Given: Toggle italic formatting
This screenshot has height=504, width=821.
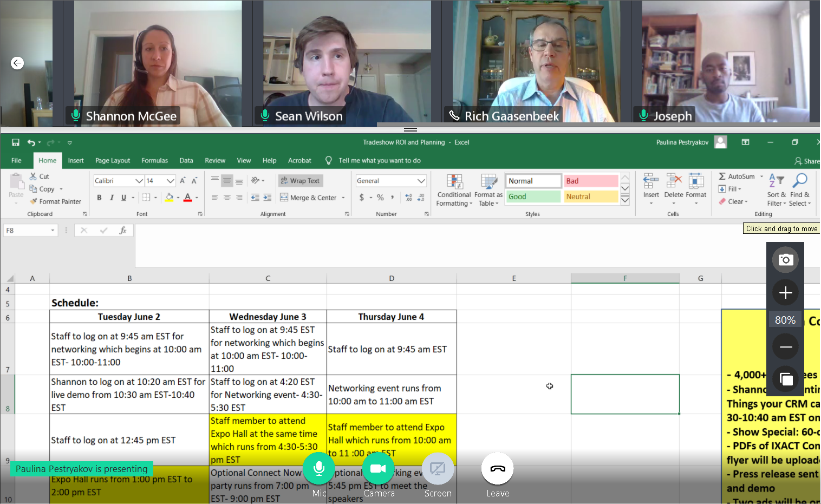Looking at the screenshot, I should point(112,198).
